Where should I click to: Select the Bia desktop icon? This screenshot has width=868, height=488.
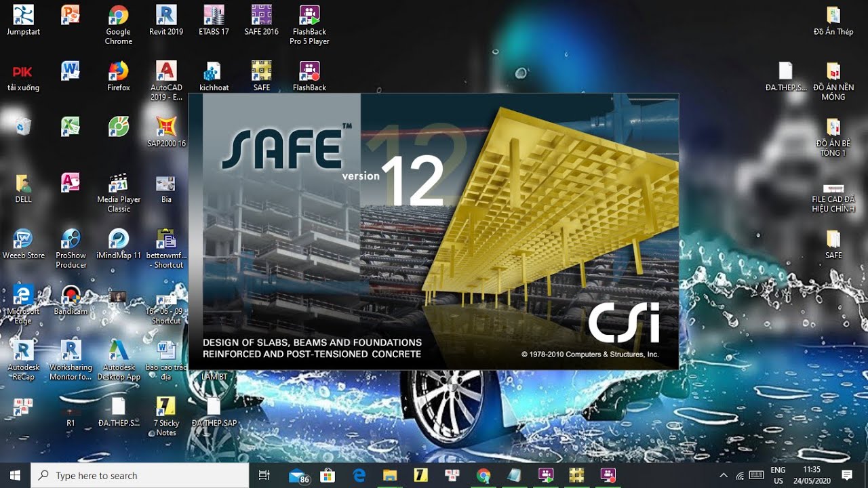[166, 188]
